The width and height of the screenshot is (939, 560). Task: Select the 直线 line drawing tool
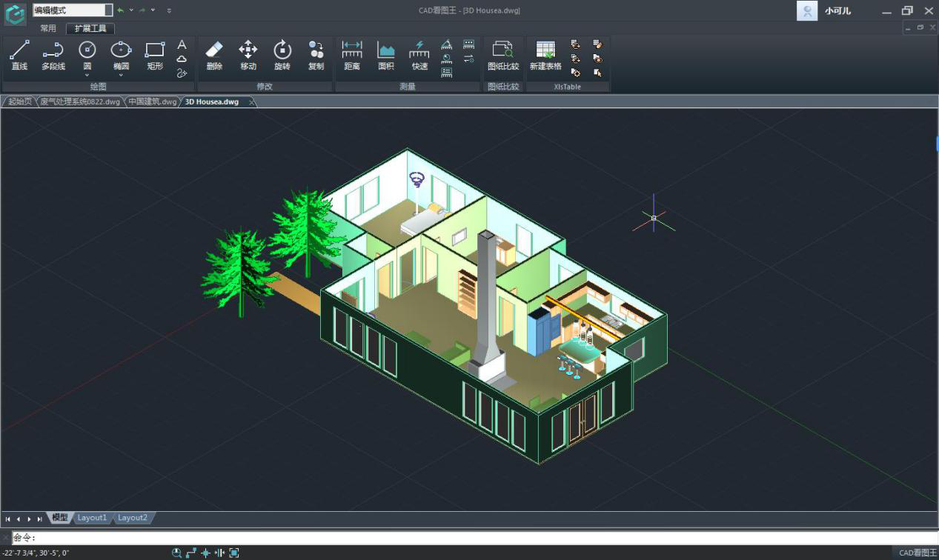pyautogui.click(x=19, y=56)
